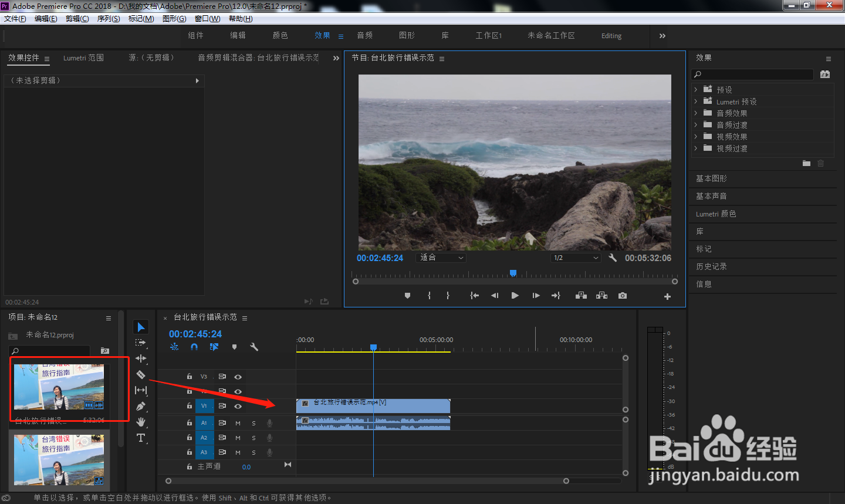This screenshot has width=845, height=504.
Task: Click Mark In button
Action: point(429,296)
